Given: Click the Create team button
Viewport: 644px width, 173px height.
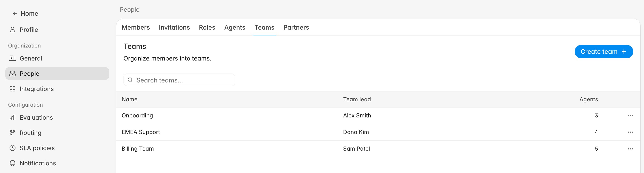Looking at the screenshot, I should [x=604, y=52].
